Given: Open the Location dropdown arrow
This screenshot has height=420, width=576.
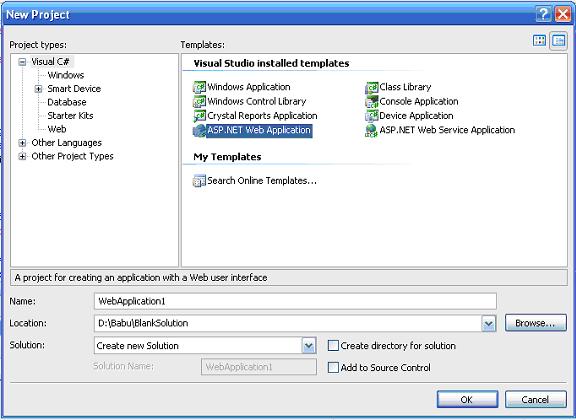Looking at the screenshot, I should pyautogui.click(x=489, y=324).
